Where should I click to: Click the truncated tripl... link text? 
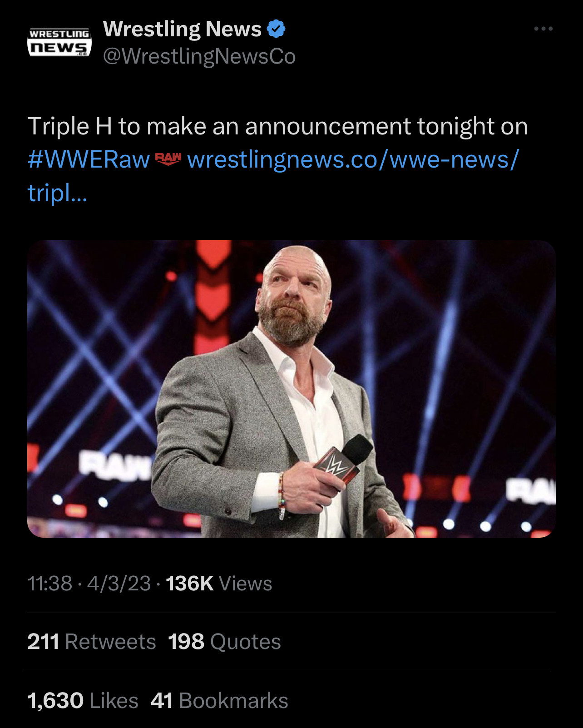click(57, 193)
